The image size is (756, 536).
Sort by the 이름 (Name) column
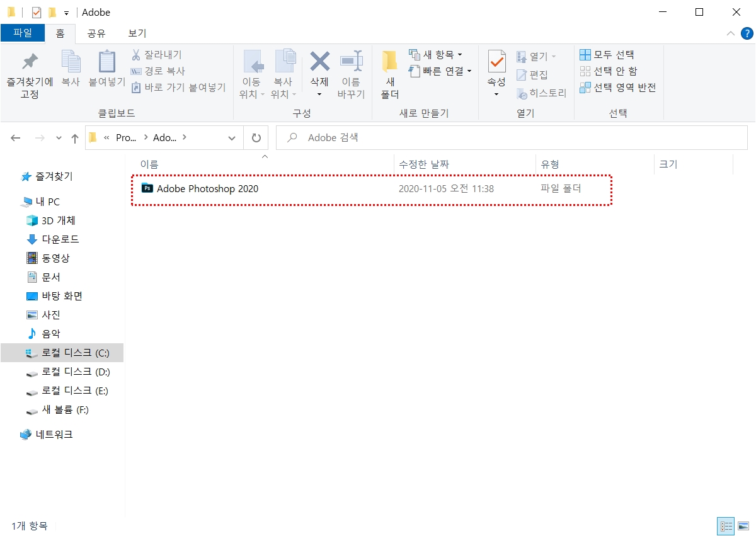149,164
